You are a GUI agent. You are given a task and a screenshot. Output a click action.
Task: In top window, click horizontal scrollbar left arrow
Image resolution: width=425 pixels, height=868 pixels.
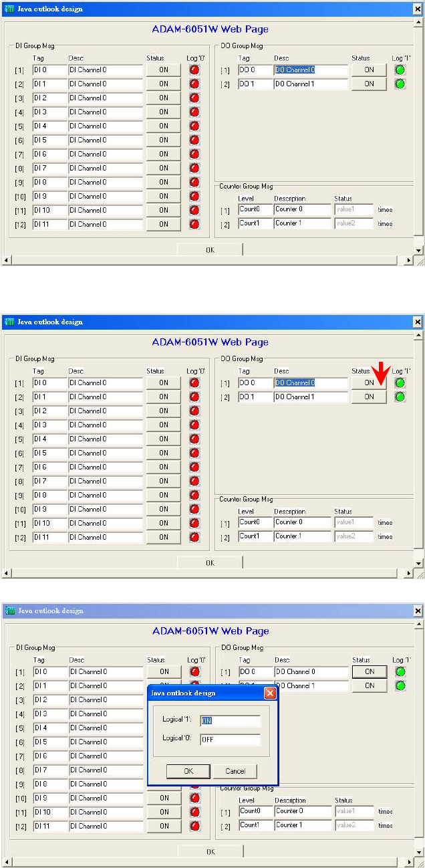(x=6, y=260)
